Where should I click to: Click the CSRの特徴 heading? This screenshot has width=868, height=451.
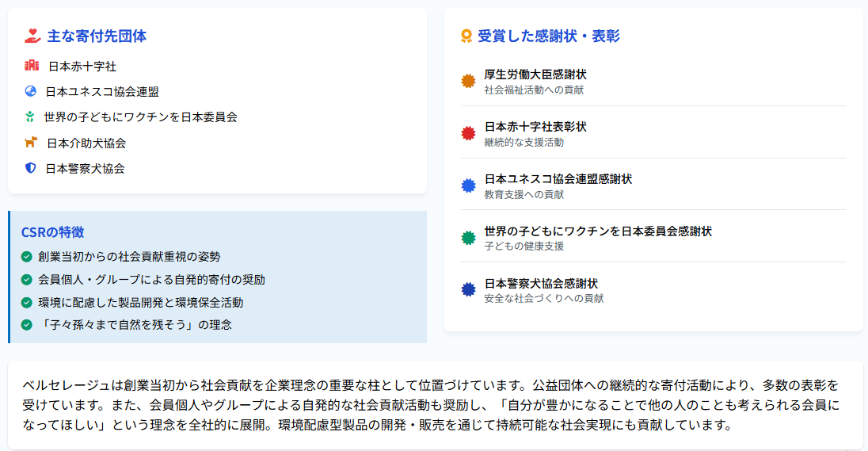coord(52,232)
